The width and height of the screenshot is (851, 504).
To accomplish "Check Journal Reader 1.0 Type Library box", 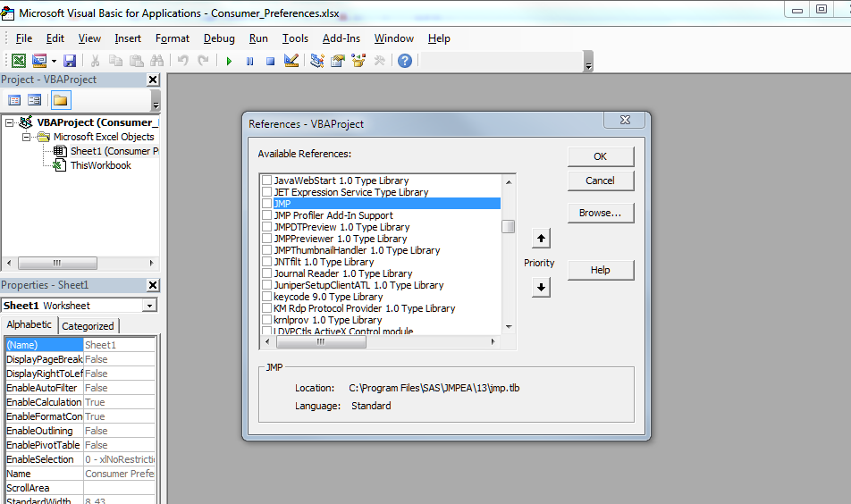I will (x=266, y=273).
